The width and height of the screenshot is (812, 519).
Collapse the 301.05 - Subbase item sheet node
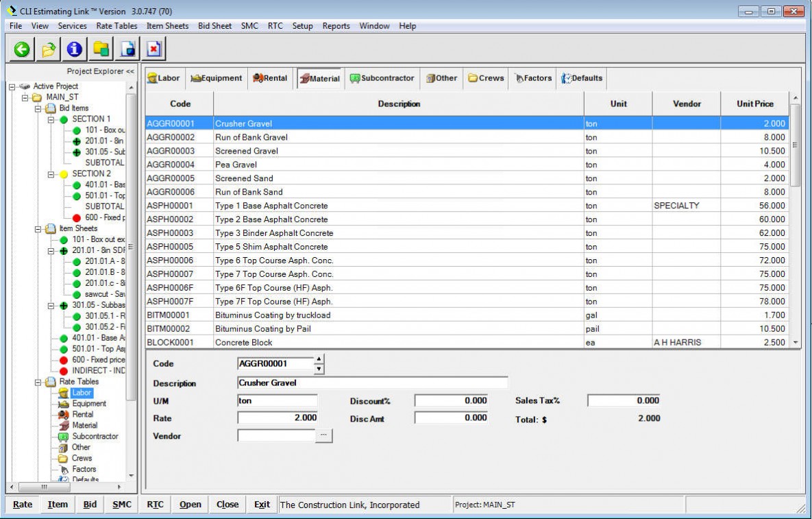tap(51, 305)
